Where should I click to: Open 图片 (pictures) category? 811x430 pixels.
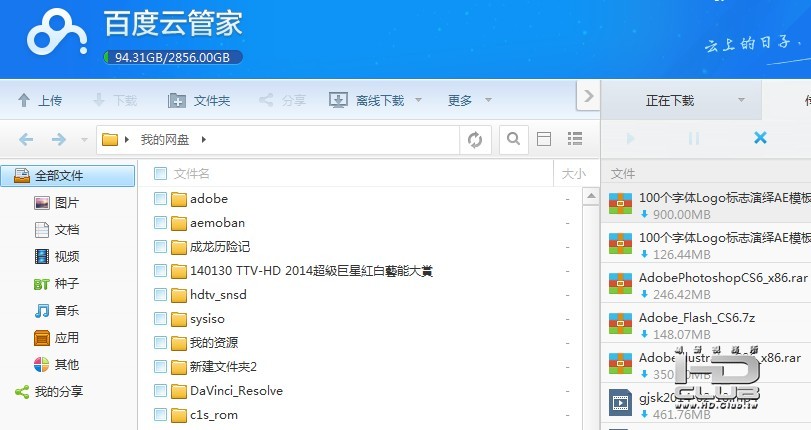click(56, 203)
